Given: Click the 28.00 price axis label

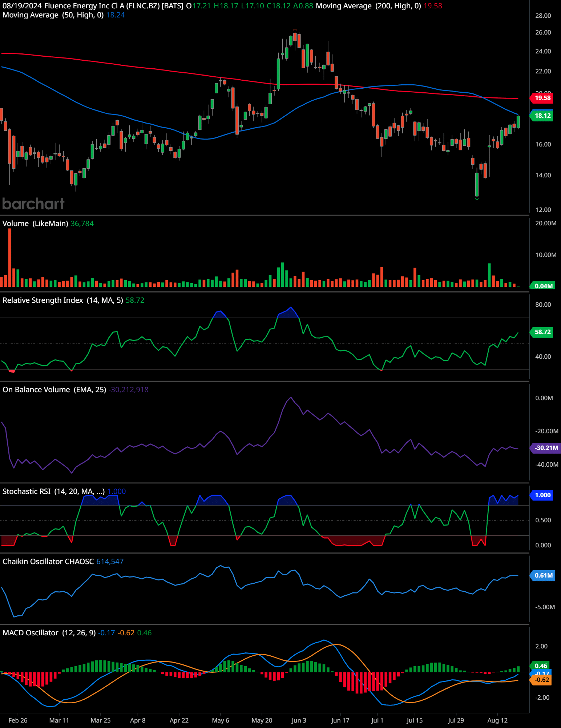Looking at the screenshot, I should [543, 16].
